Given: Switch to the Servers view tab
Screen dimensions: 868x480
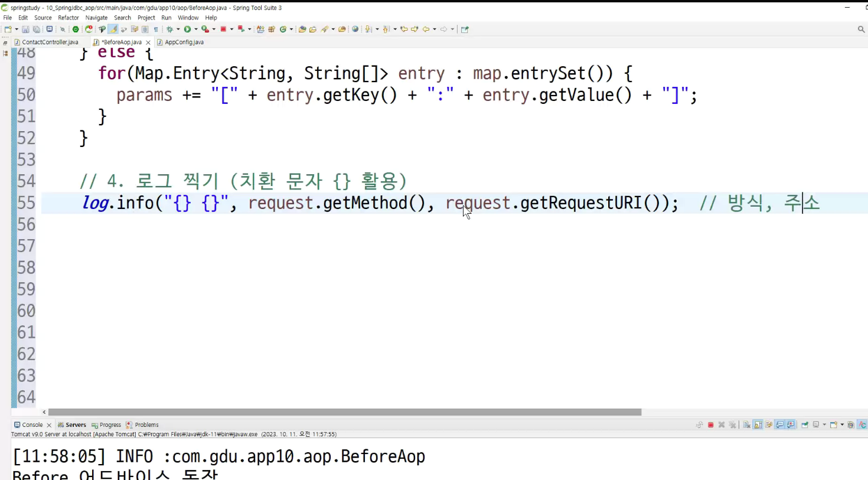Looking at the screenshot, I should (71, 425).
